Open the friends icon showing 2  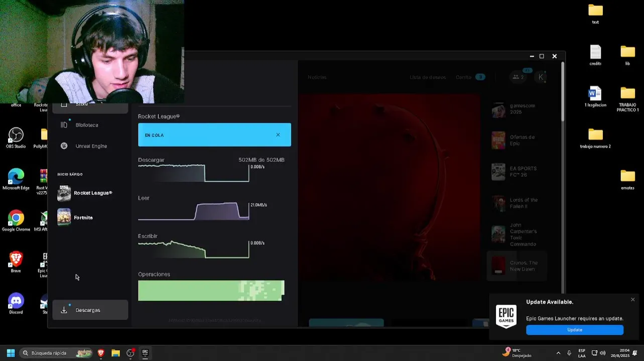(519, 77)
